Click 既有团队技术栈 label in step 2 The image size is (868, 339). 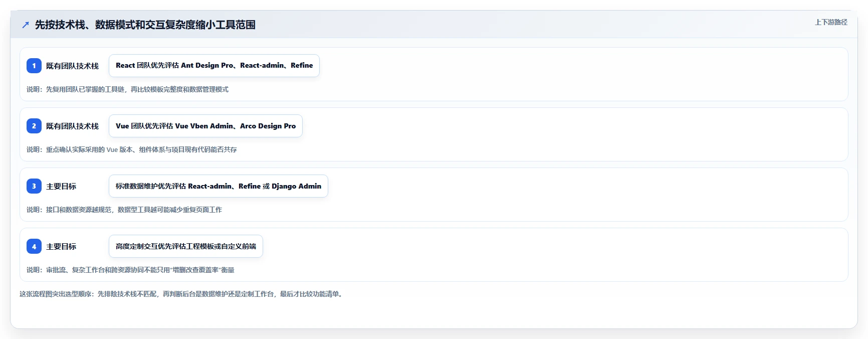[72, 126]
